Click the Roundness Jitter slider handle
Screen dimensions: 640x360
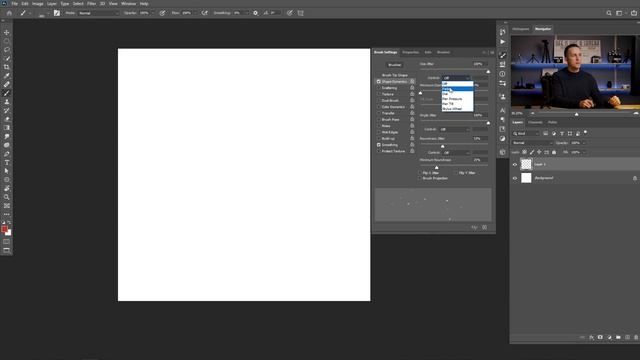(x=442, y=146)
